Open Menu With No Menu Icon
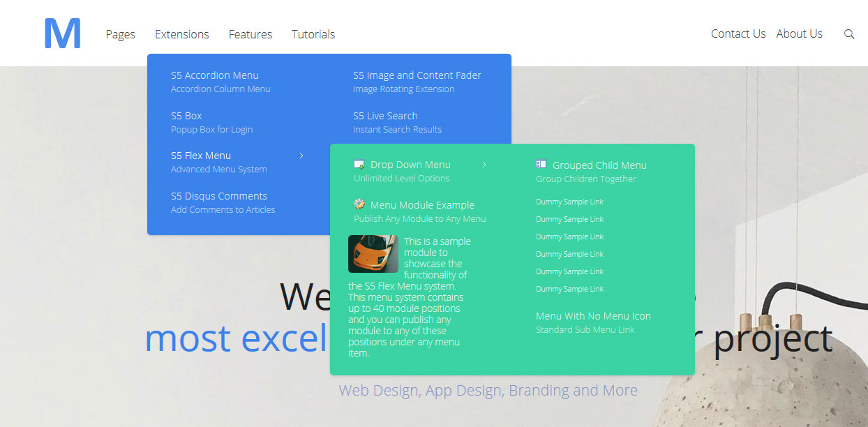Image resolution: width=868 pixels, height=427 pixels. coord(593,316)
